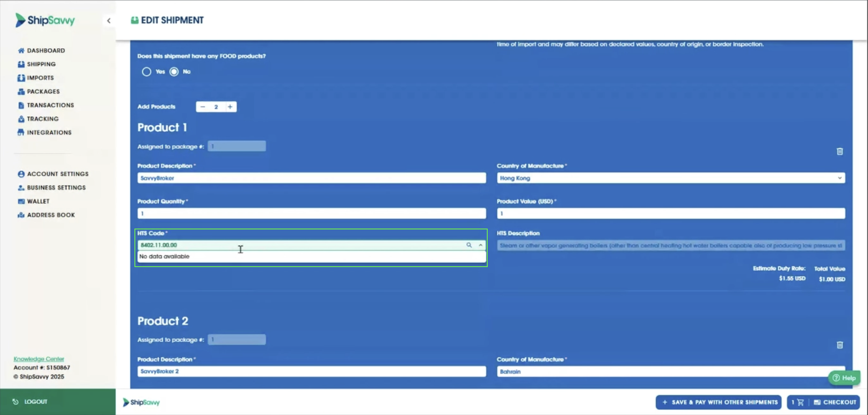Collapse the sidebar with chevron arrow
This screenshot has height=415, width=868.
109,21
